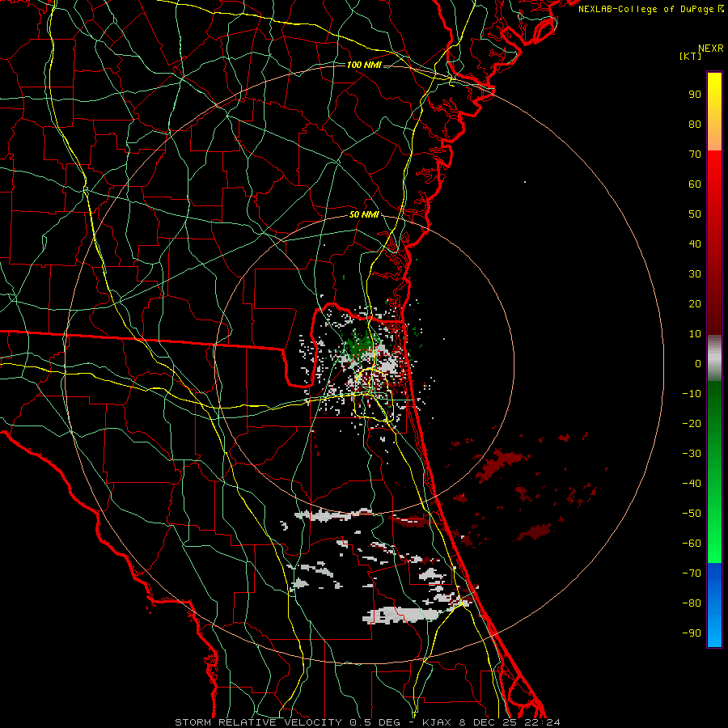The image size is (728, 728).
Task: Click the -80 value on the velocity scale
Action: (692, 603)
